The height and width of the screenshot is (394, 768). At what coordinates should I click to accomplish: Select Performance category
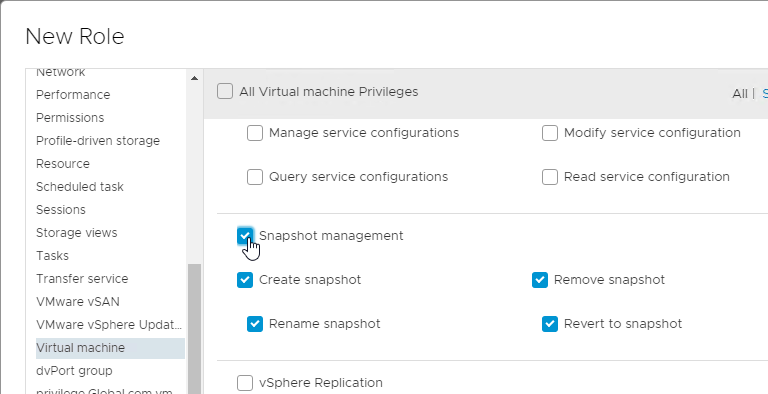[73, 95]
